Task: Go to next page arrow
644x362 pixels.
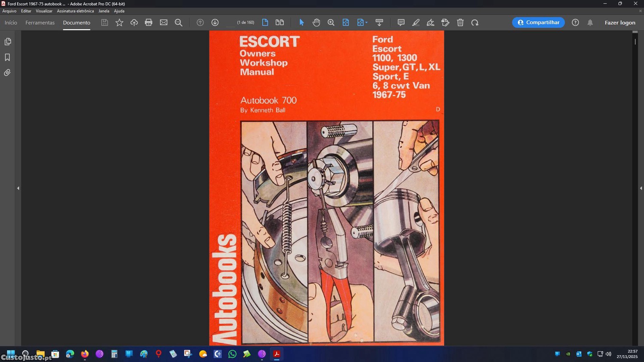Action: point(215,22)
